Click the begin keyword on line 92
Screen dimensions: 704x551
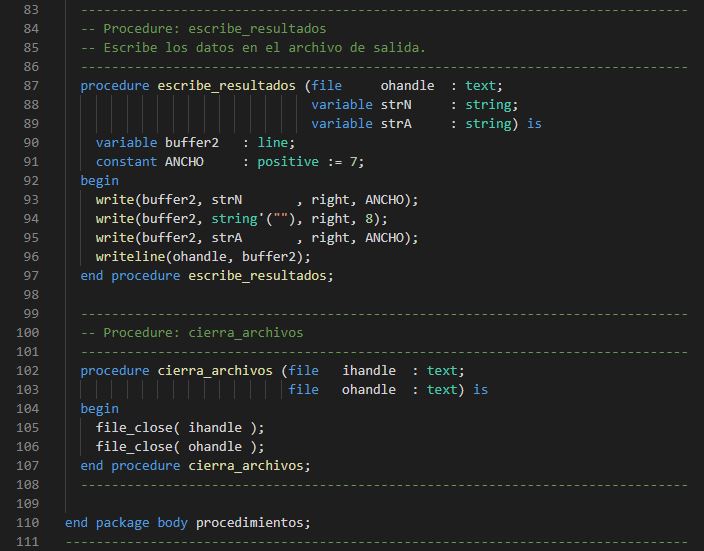(99, 181)
